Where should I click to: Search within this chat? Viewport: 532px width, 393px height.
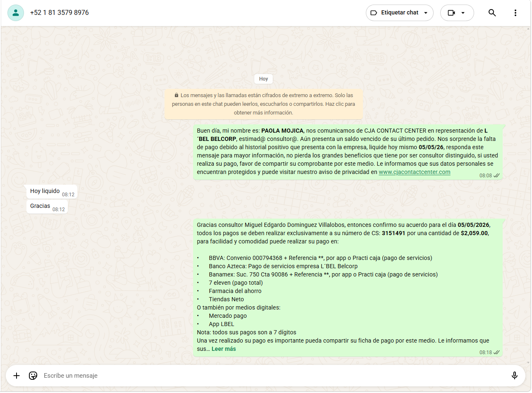(x=492, y=13)
